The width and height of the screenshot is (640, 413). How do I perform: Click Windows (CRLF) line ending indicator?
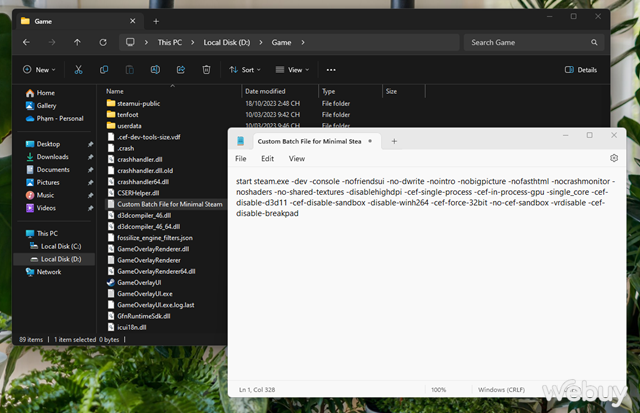point(501,390)
